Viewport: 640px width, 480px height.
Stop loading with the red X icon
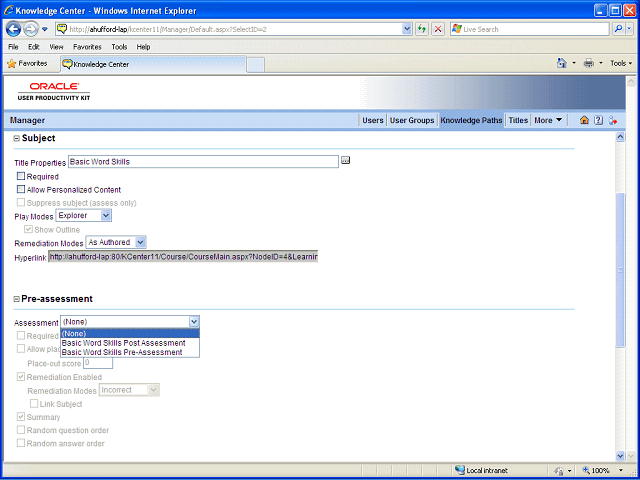(x=438, y=29)
